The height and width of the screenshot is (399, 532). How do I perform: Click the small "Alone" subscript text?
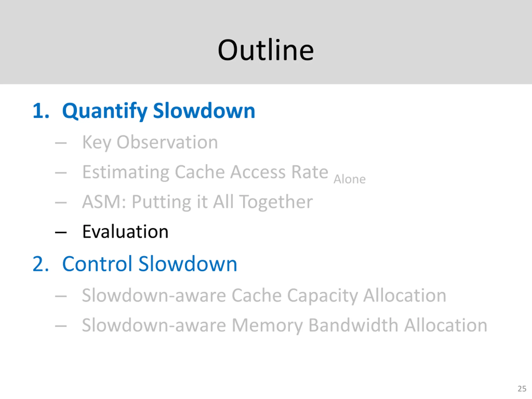click(350, 179)
